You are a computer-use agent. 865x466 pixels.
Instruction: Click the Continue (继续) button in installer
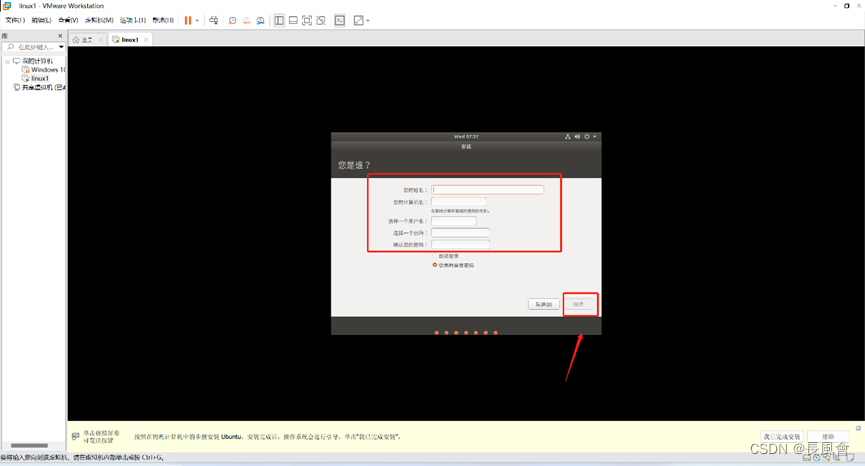pos(579,304)
